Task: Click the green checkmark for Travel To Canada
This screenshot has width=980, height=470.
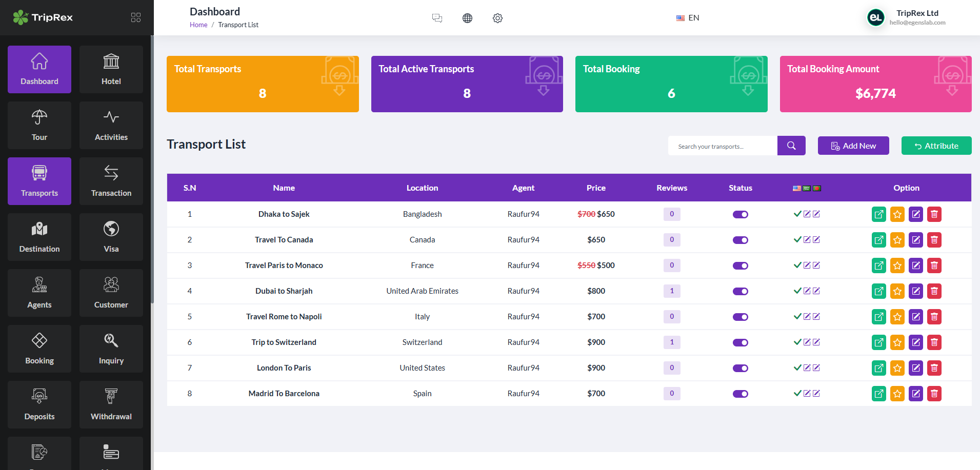Action: pos(797,239)
